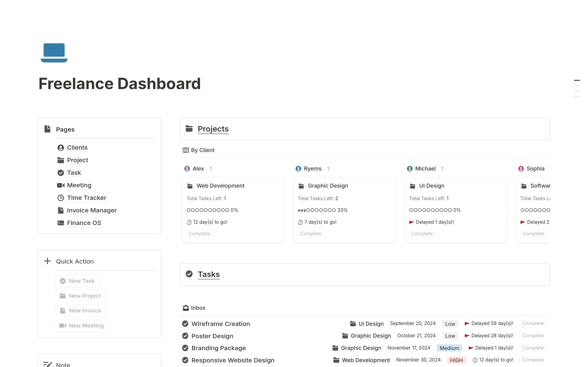Viewport: 588px width, 367px height.
Task: Collapse the Projects toggle heading
Action: [x=213, y=129]
